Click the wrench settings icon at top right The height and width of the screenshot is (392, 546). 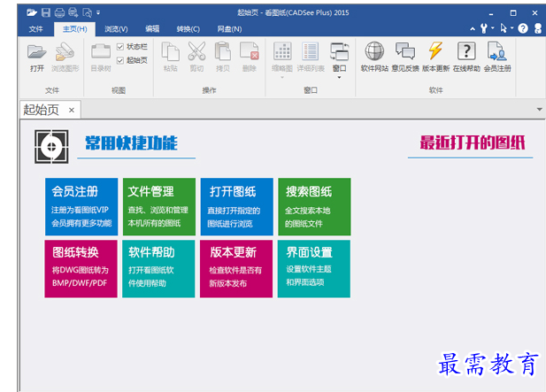[x=484, y=28]
